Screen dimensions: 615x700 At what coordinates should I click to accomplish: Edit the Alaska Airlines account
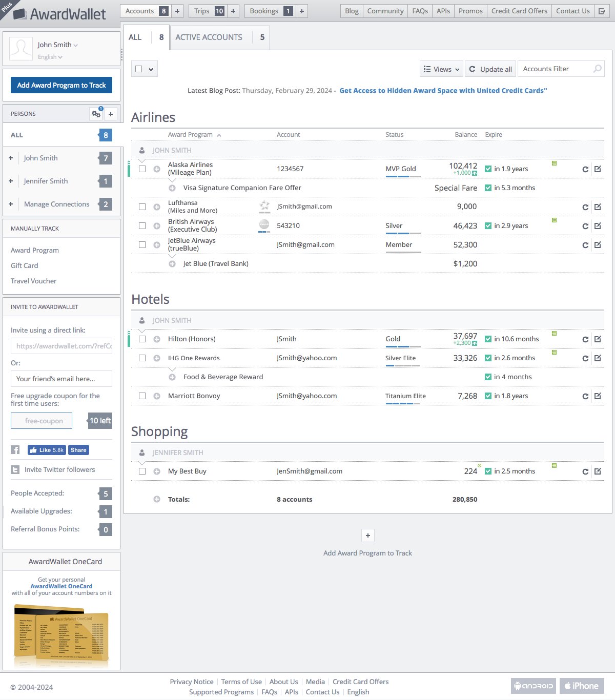point(598,169)
